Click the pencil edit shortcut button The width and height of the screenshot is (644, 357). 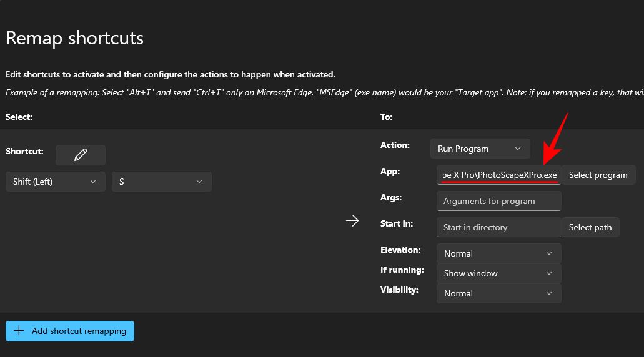point(81,155)
